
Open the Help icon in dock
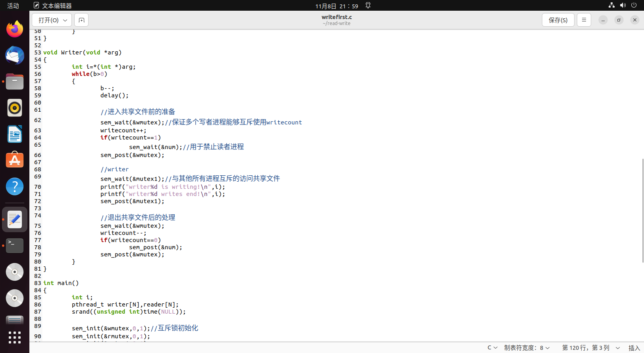click(x=15, y=186)
